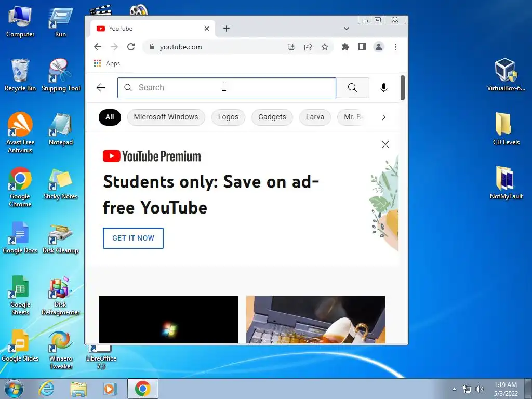Toggle Chrome's side panel
Image resolution: width=532 pixels, height=399 pixels.
(362, 47)
